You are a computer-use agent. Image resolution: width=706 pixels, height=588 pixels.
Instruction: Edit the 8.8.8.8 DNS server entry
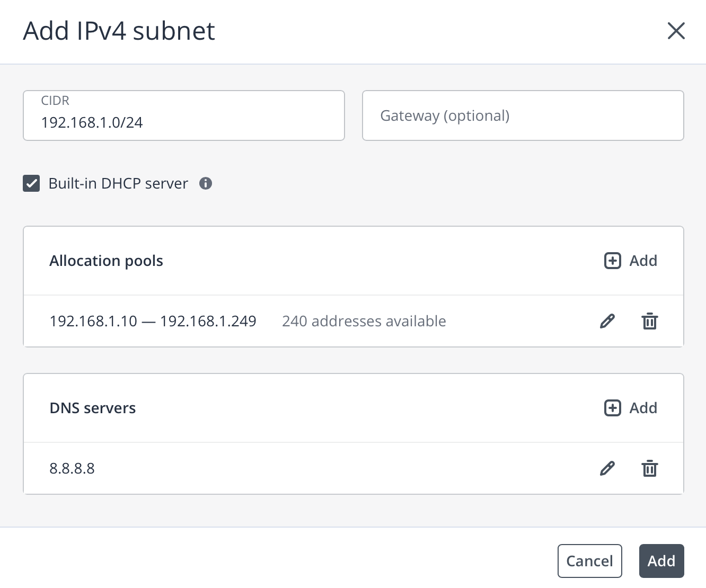point(607,468)
